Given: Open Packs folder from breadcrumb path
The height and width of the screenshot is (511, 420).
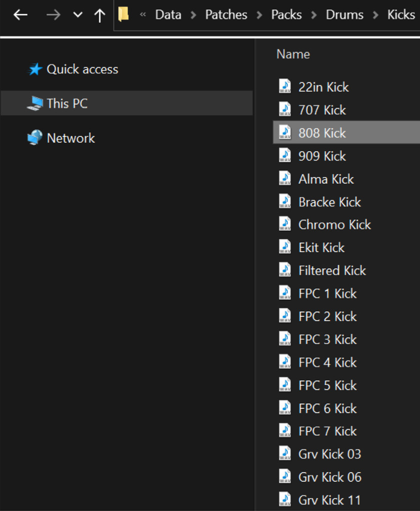Looking at the screenshot, I should pyautogui.click(x=286, y=15).
